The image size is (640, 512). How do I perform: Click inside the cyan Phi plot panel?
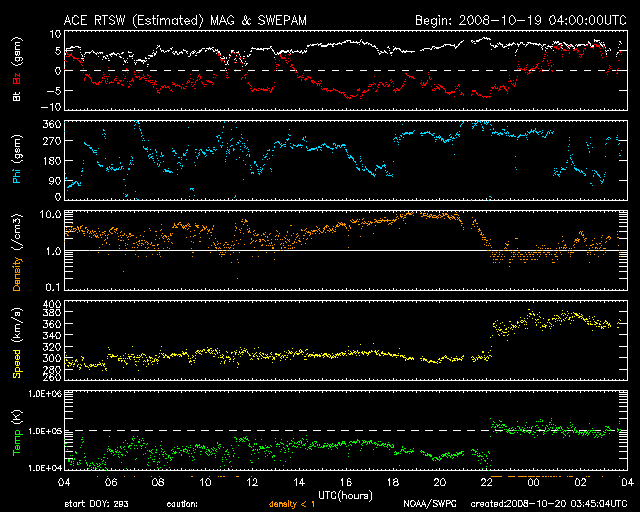point(346,160)
